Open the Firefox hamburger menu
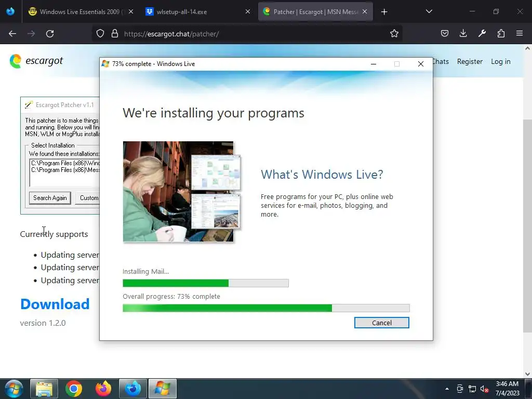 click(x=520, y=34)
